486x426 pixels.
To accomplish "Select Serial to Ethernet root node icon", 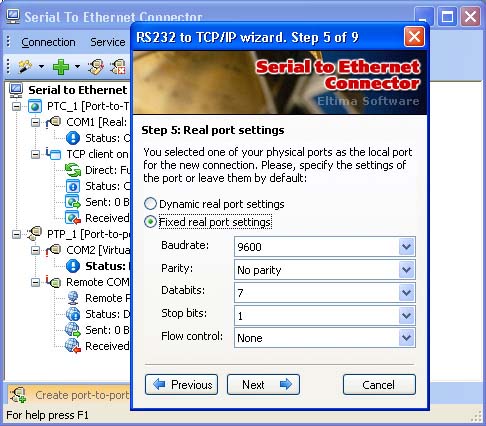I will point(16,90).
